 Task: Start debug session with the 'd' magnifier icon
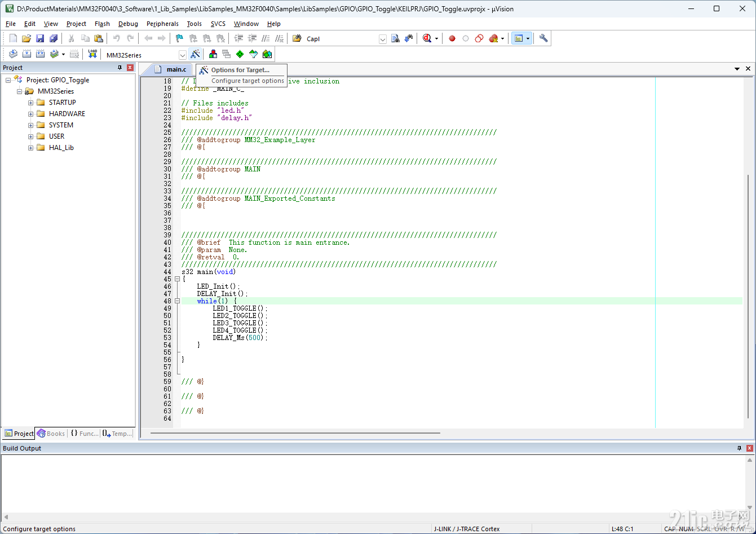point(427,38)
